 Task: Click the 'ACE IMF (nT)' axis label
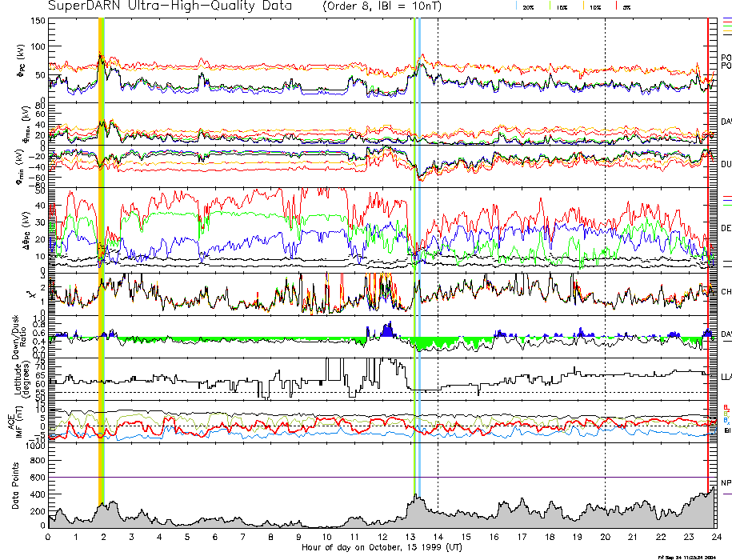pos(14,422)
